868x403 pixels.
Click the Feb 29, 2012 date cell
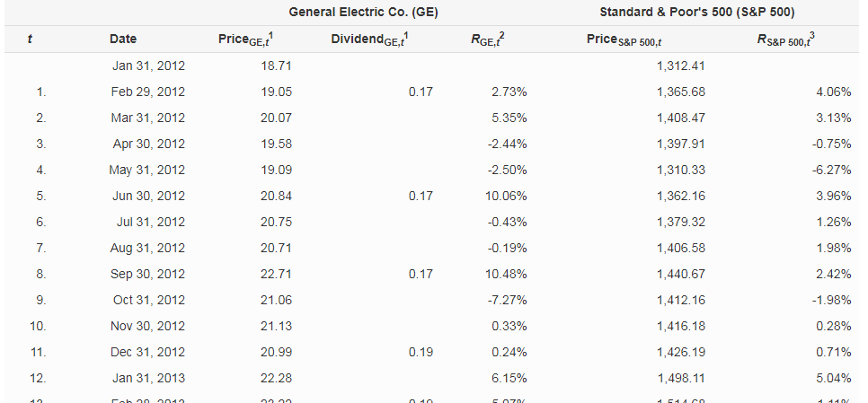147,92
